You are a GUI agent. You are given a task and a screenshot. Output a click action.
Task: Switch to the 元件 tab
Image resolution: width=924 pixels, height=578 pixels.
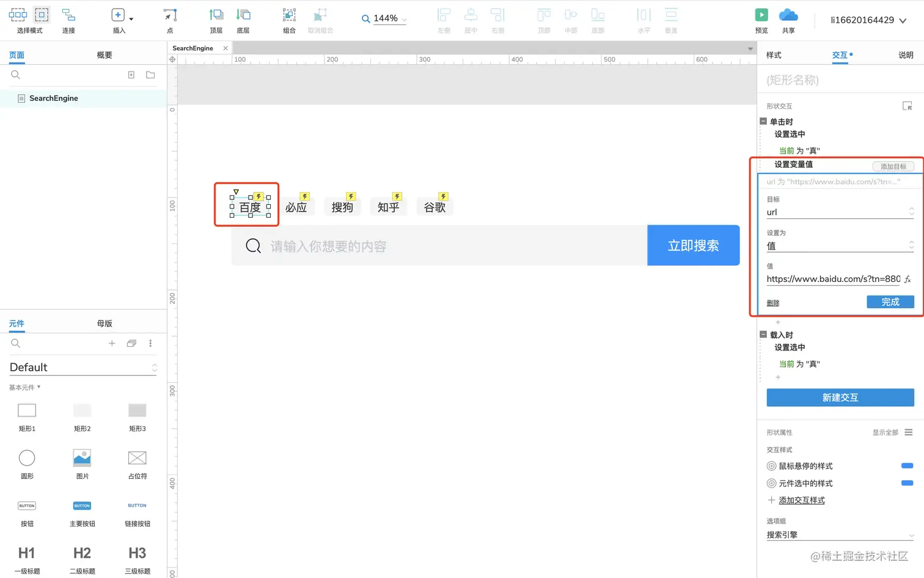click(16, 324)
